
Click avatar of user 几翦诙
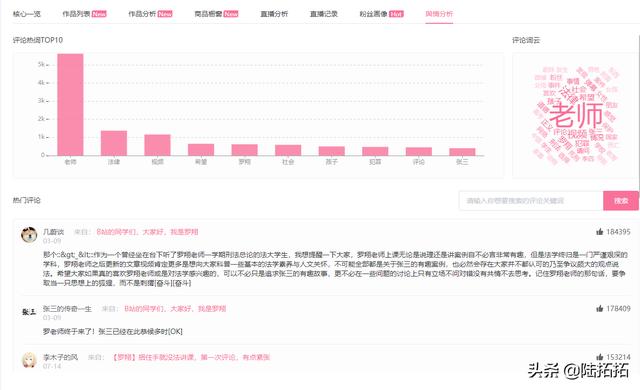(29, 235)
